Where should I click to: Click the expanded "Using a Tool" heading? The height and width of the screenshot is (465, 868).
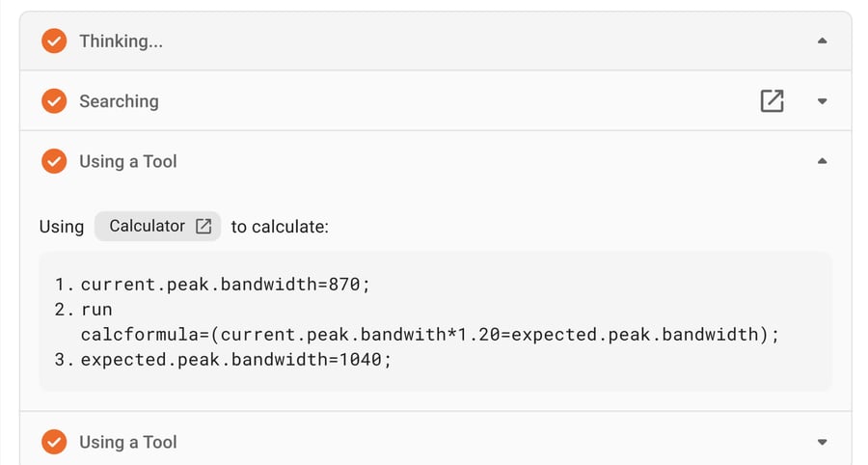[x=128, y=161]
